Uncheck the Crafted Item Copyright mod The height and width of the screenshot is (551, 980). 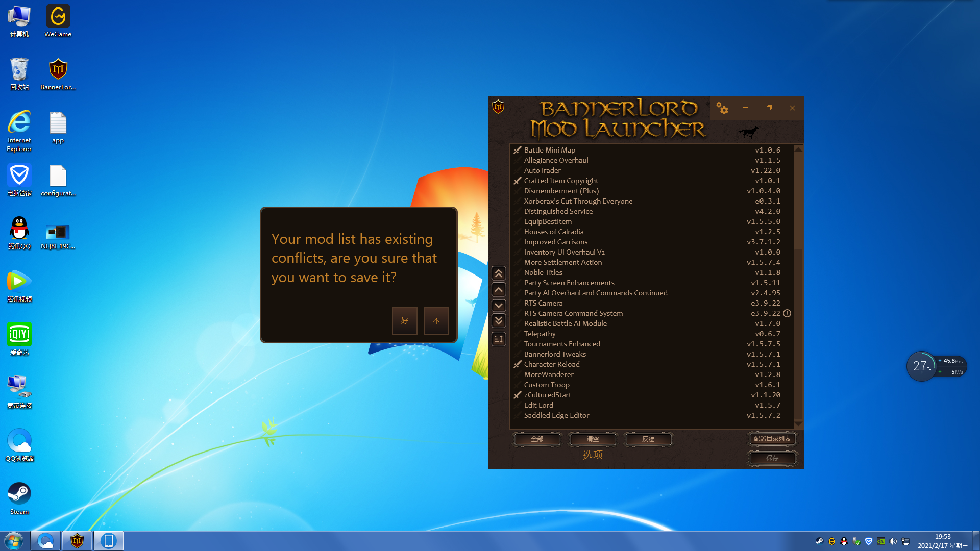click(x=518, y=181)
